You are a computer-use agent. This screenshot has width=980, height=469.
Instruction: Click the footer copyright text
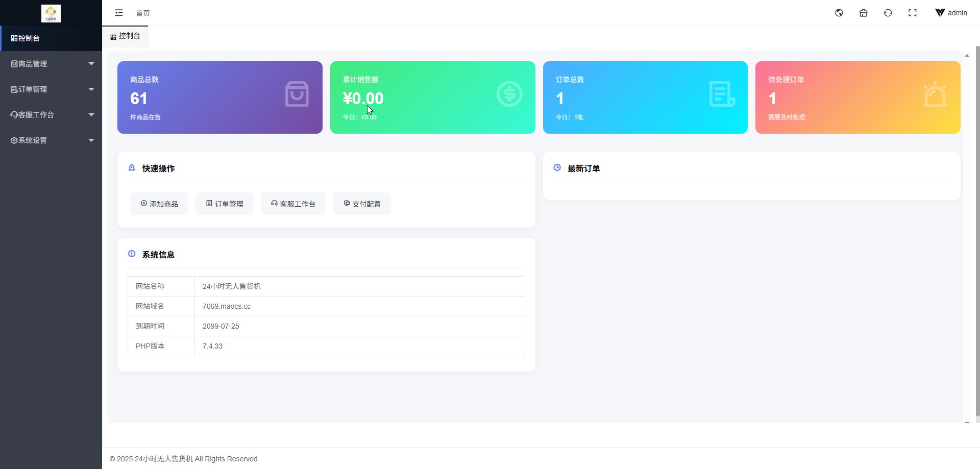click(x=184, y=459)
